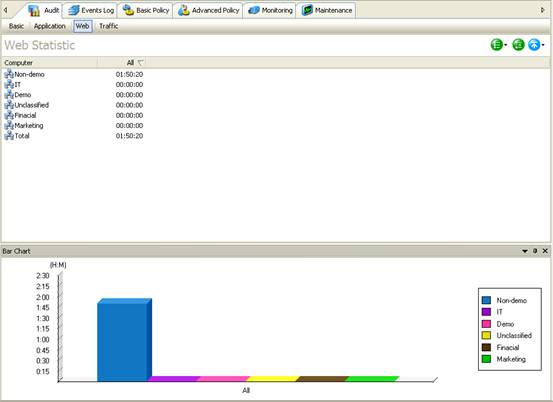This screenshot has height=402, width=553.
Task: Pin the Bar Chart panel
Action: tap(535, 251)
